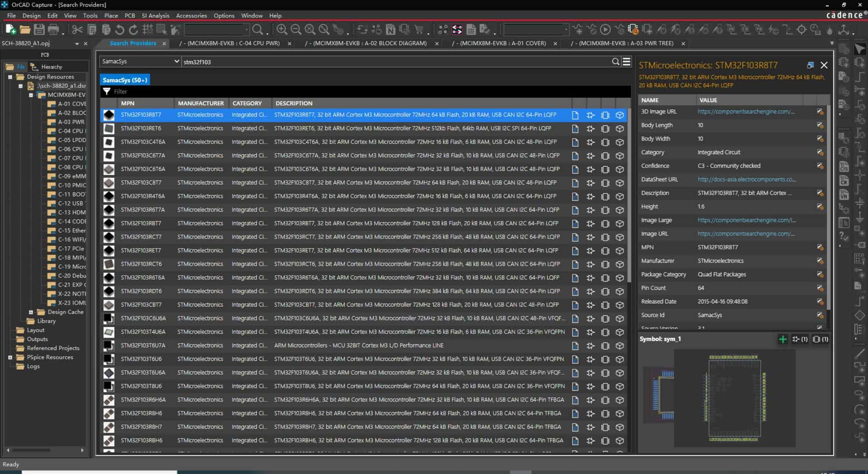Click 3D model icon for STM32F103C8T7 row

coord(619,183)
